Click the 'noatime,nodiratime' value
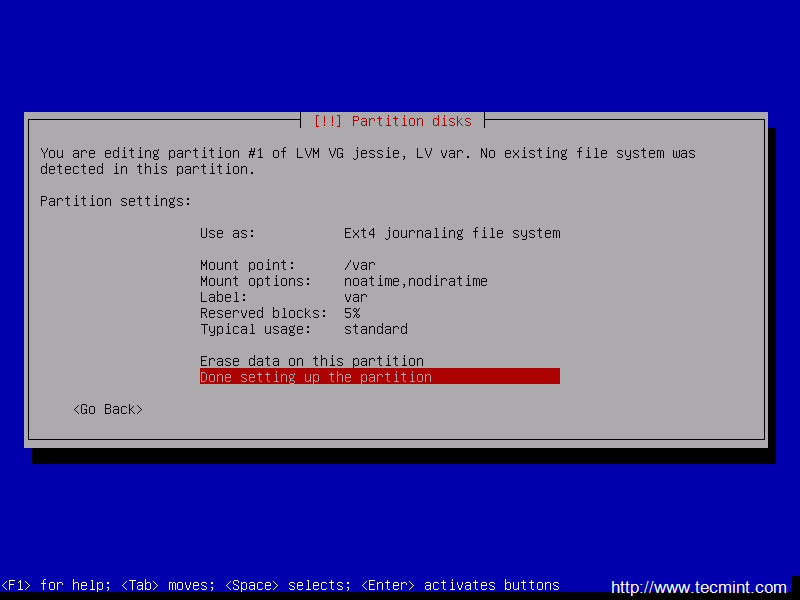 click(x=415, y=281)
